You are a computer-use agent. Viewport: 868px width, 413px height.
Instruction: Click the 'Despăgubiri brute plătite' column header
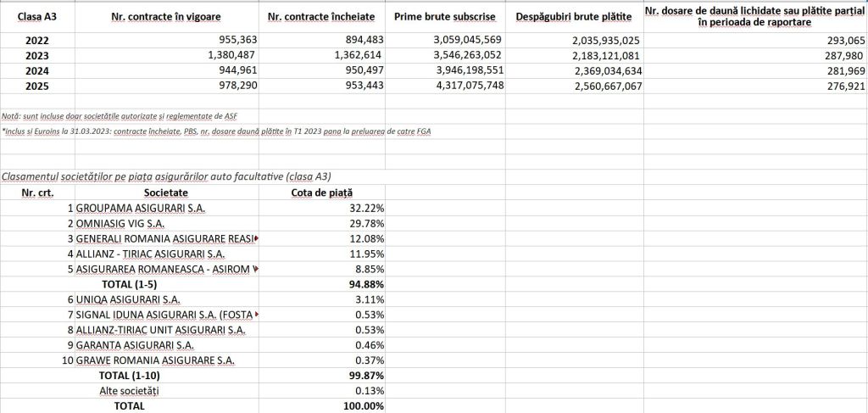pos(566,17)
